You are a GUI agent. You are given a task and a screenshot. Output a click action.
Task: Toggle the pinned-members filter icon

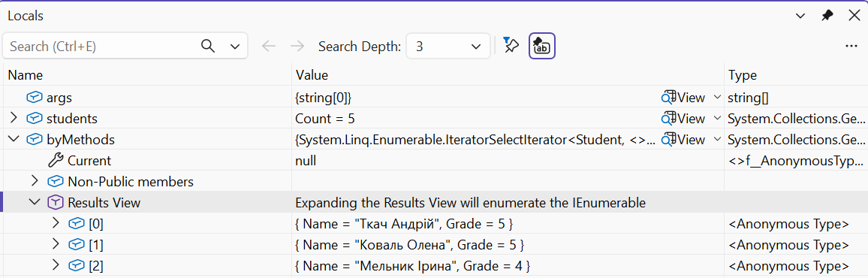(511, 45)
